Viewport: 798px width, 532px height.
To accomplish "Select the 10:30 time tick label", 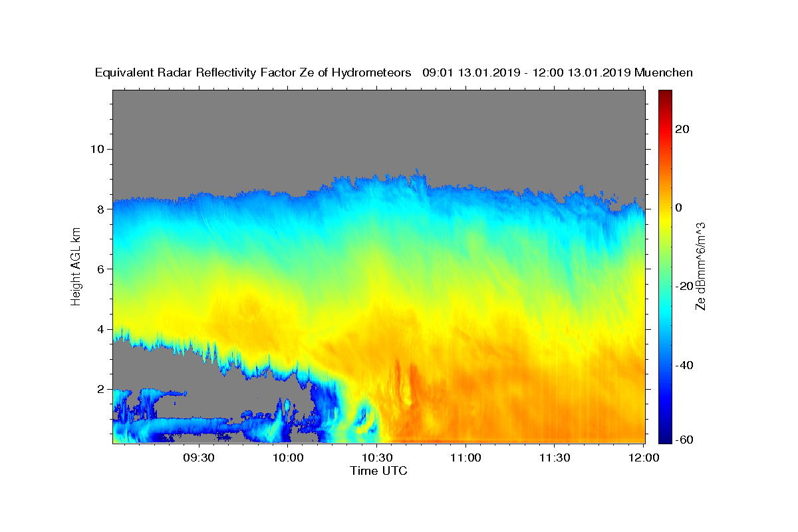I will pos(377,458).
